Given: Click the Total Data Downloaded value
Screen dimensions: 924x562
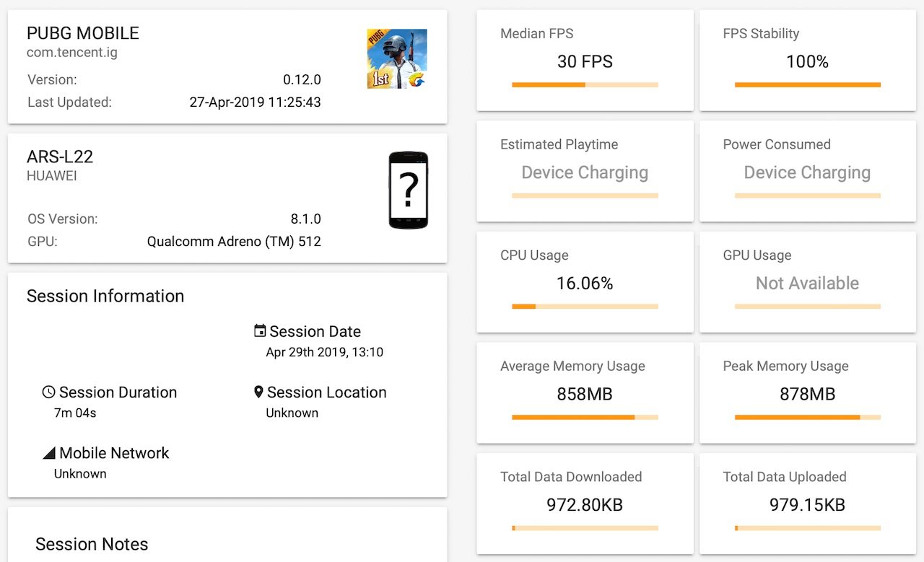Looking at the screenshot, I should coord(585,505).
